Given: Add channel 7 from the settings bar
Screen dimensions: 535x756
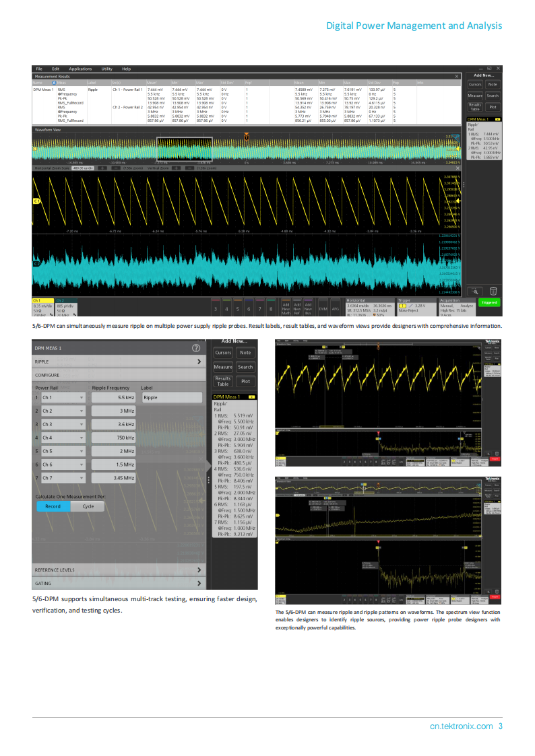Looking at the screenshot, I should 260,308.
